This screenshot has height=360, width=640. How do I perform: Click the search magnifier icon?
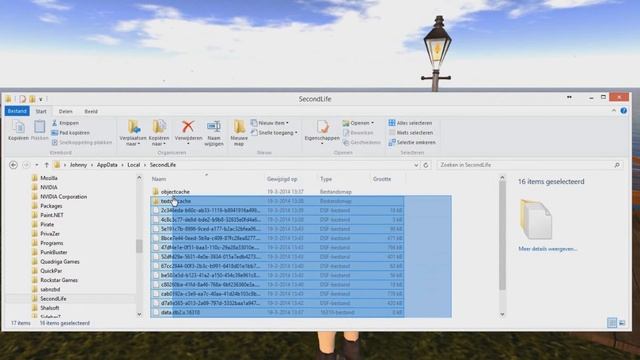pos(617,165)
